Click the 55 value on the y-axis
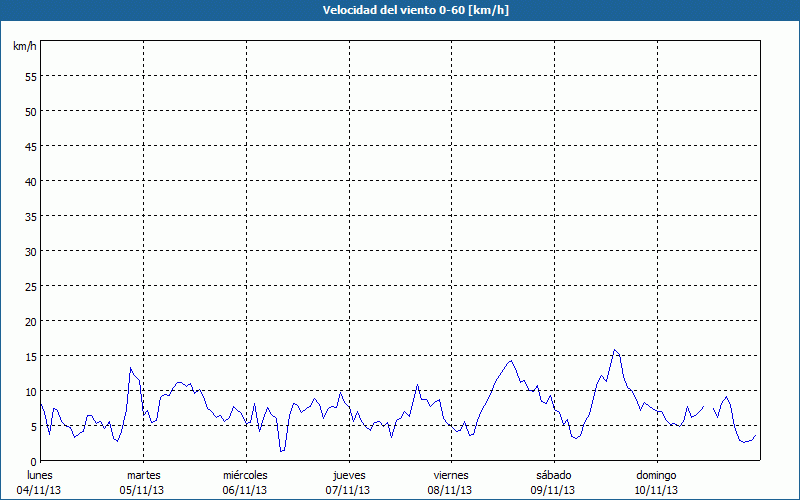Image resolution: width=800 pixels, height=500 pixels. (30, 76)
